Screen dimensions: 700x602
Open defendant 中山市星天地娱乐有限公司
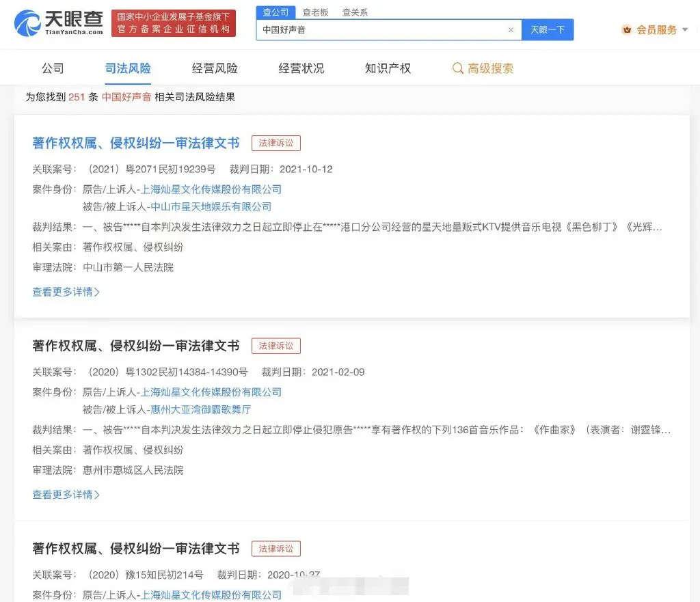coord(211,206)
